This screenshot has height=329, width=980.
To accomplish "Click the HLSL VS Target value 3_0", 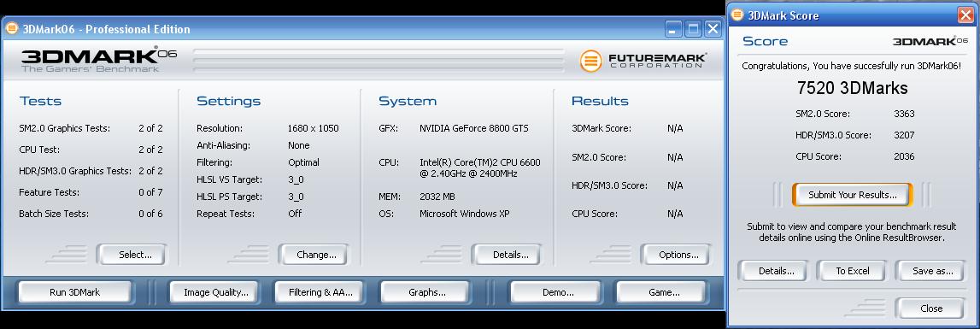I will pyautogui.click(x=296, y=179).
